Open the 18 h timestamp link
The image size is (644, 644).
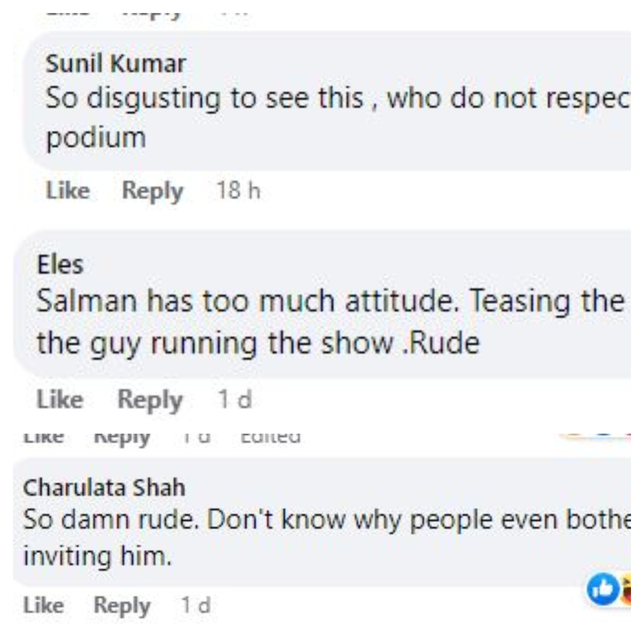[238, 191]
